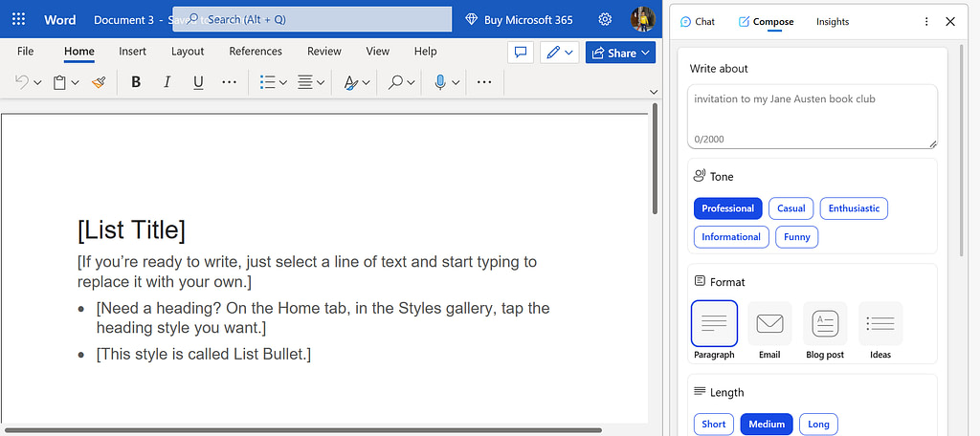980x436 pixels.
Task: Select the Professional tone
Action: pyautogui.click(x=728, y=208)
